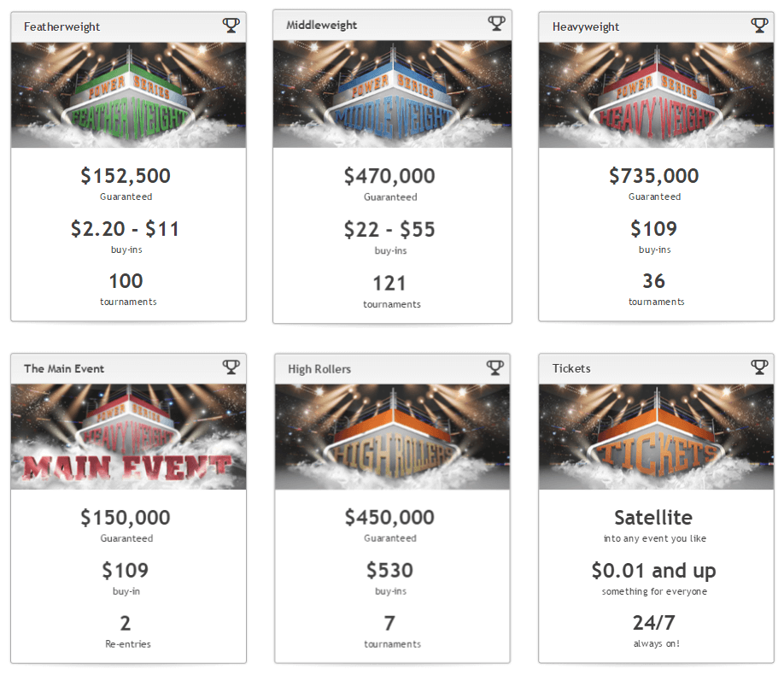Click the trophy icon on The Main Event card
784x675 pixels.
(x=231, y=367)
